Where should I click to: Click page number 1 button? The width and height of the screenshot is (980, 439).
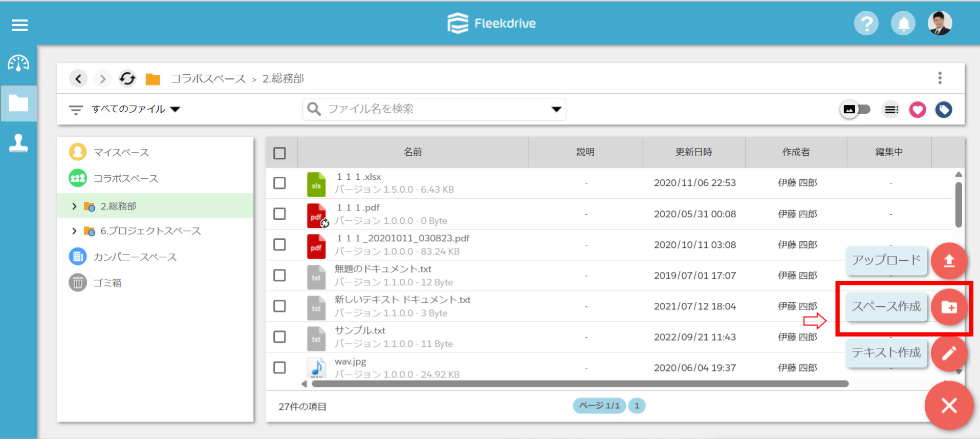pyautogui.click(x=637, y=406)
